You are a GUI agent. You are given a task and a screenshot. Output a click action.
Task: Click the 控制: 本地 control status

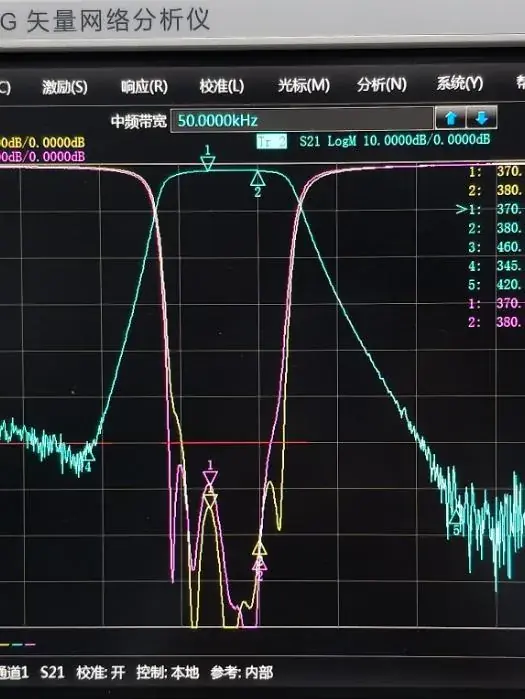click(x=167, y=672)
